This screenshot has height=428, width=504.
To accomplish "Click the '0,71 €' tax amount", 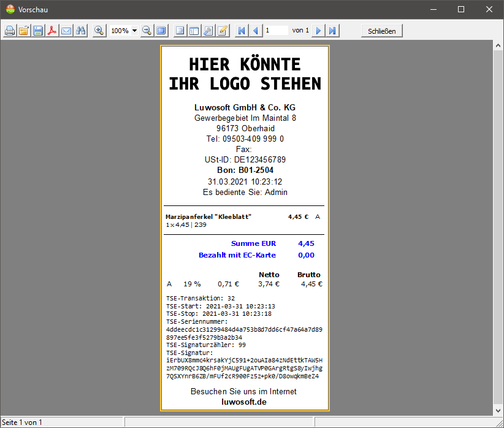I will (229, 284).
